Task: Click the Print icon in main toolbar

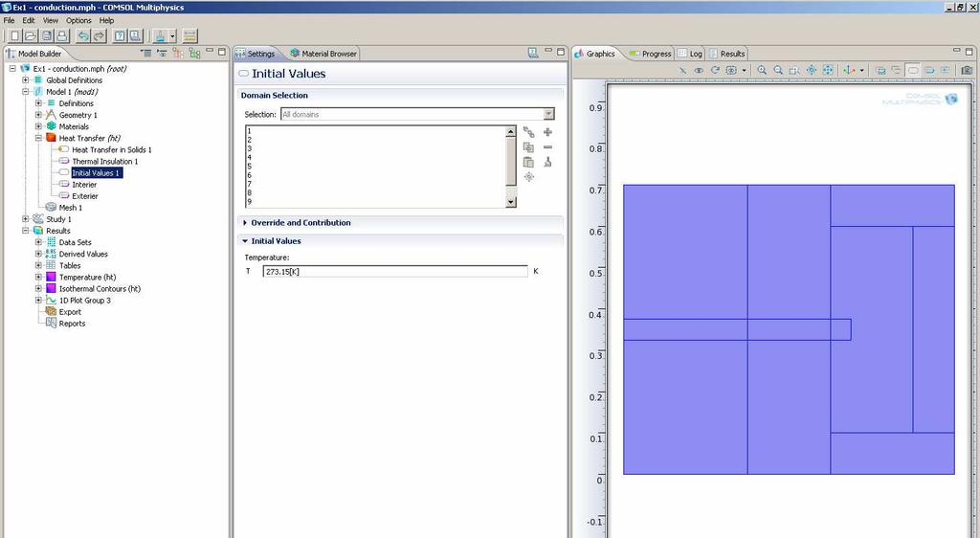Action: tap(62, 36)
